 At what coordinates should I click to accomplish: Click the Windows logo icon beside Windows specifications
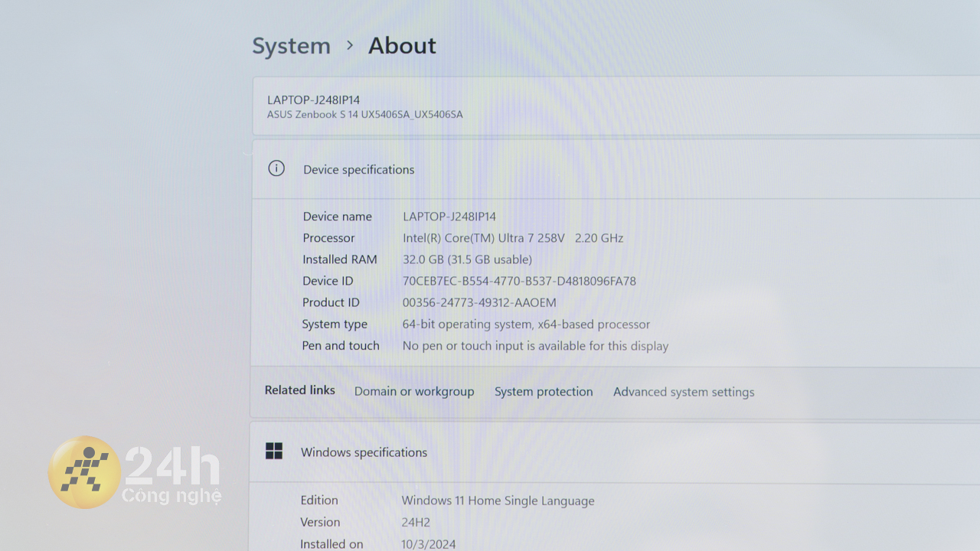[x=274, y=452]
